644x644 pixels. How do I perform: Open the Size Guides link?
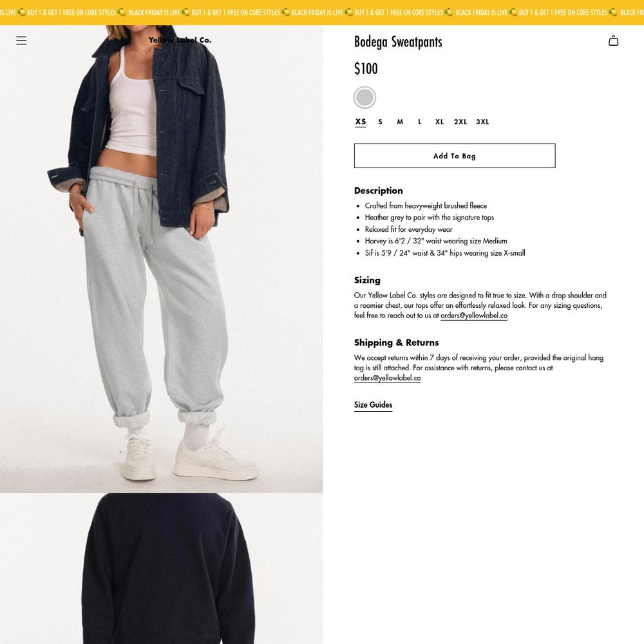pyautogui.click(x=373, y=405)
